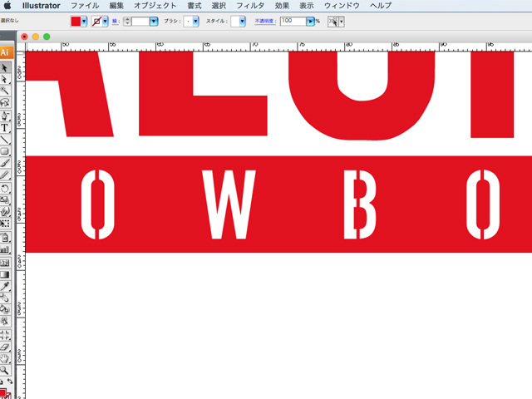The image size is (532, 399).
Task: Select the Rectangle tool
Action: [5, 152]
